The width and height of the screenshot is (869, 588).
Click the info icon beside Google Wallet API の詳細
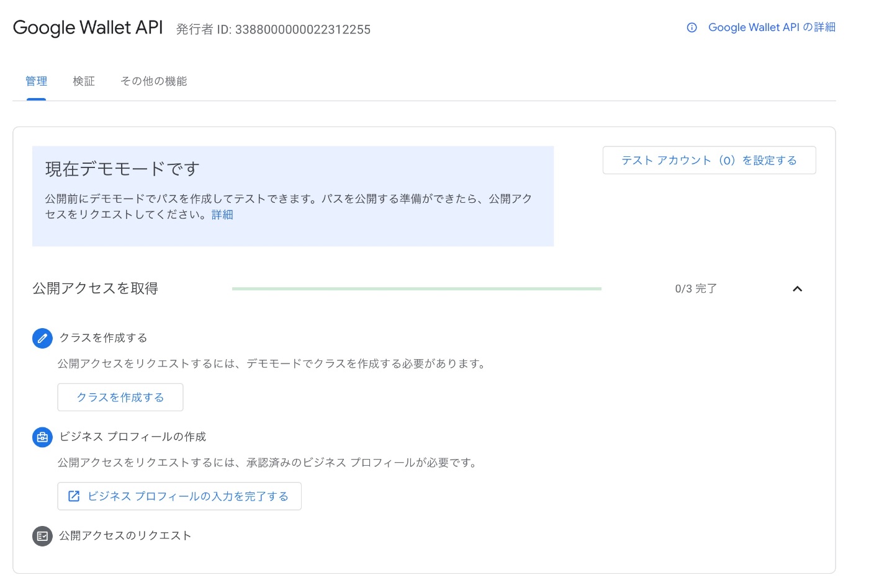click(691, 27)
